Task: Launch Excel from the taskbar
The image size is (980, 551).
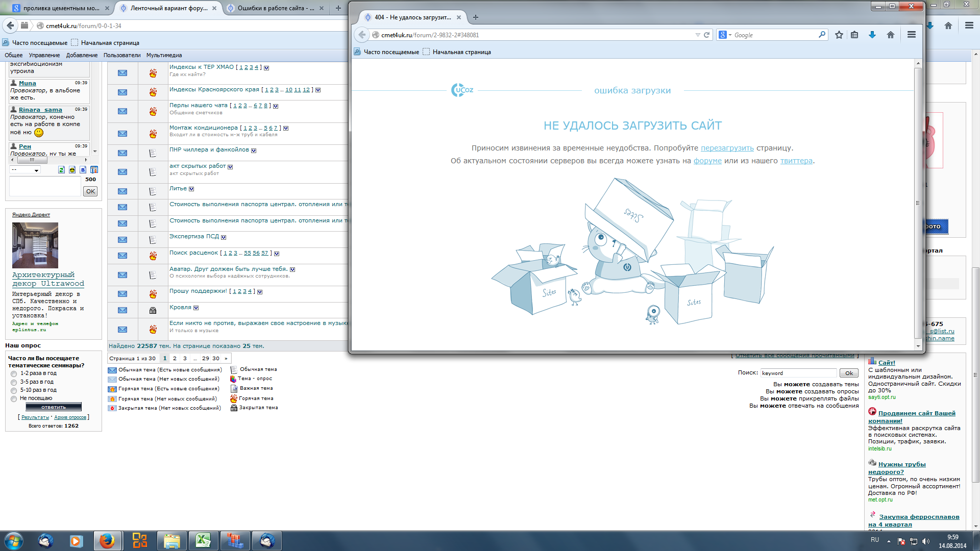Action: 203,540
